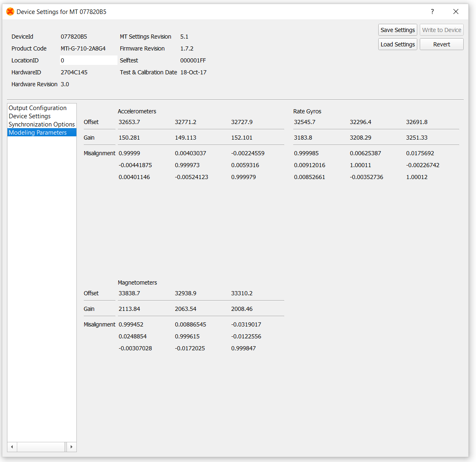
Task: Select Device Settings in the sidebar list
Action: (30, 116)
